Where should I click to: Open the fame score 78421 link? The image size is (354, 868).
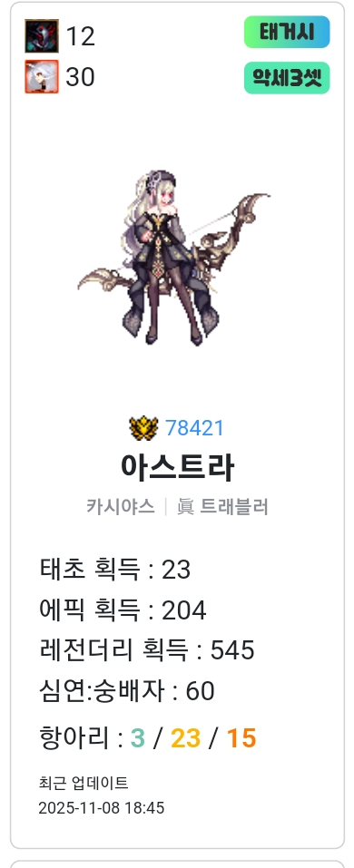pos(194,428)
